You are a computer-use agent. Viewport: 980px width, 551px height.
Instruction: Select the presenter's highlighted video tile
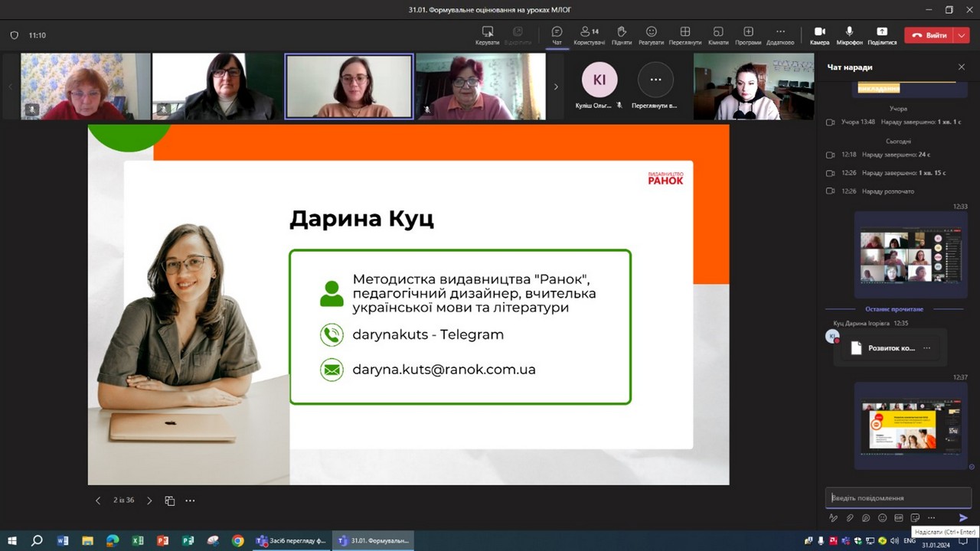click(349, 86)
